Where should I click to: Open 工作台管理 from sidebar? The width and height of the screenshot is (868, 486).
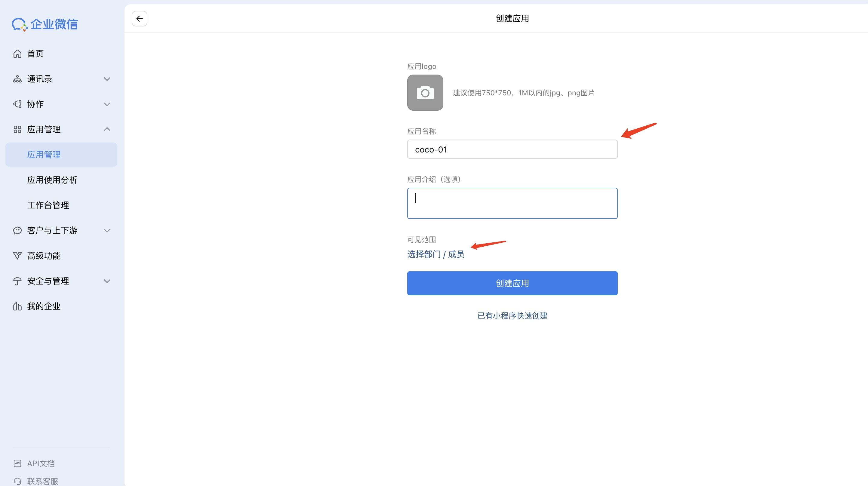coord(48,205)
